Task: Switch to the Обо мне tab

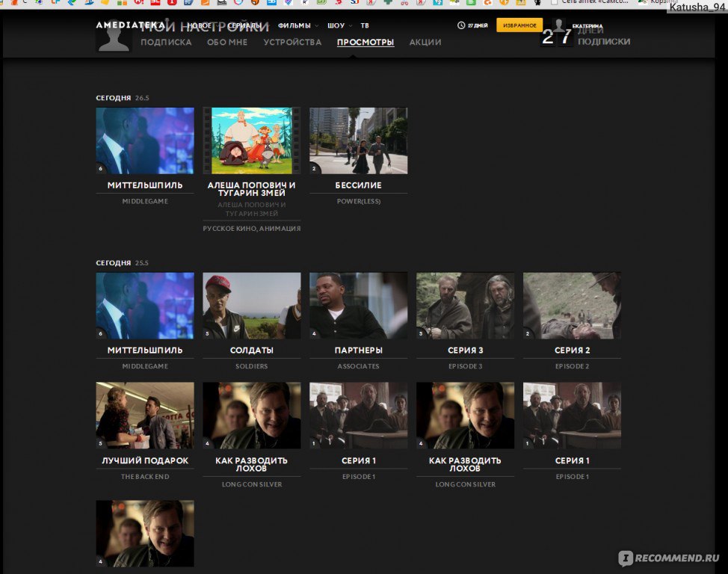Action: [x=227, y=43]
